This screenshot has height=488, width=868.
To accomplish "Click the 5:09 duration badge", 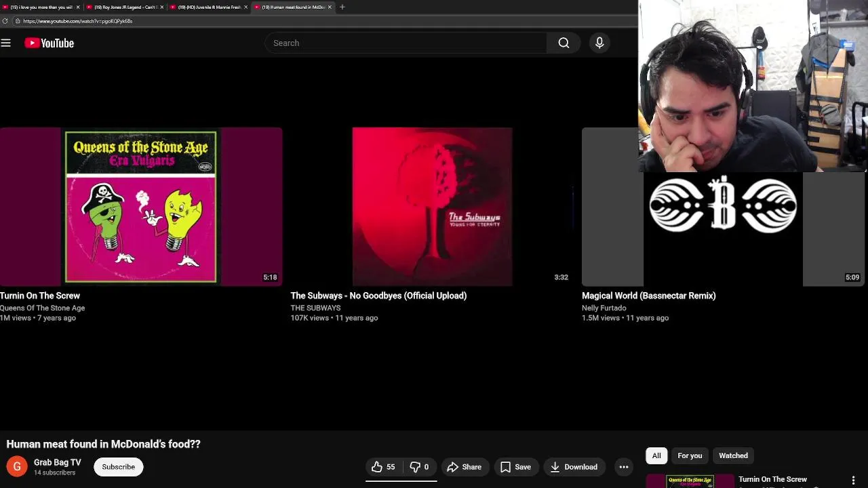I will [852, 277].
